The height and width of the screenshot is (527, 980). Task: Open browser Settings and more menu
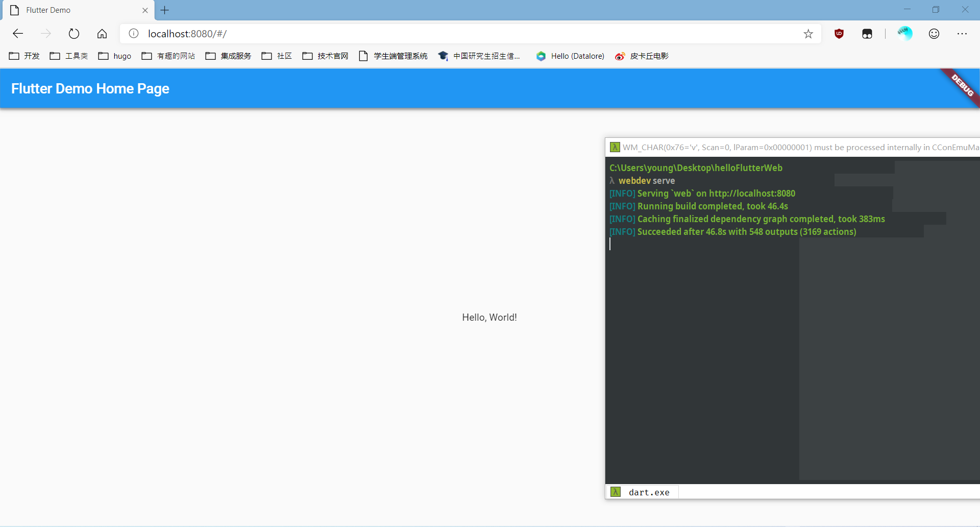(962, 34)
